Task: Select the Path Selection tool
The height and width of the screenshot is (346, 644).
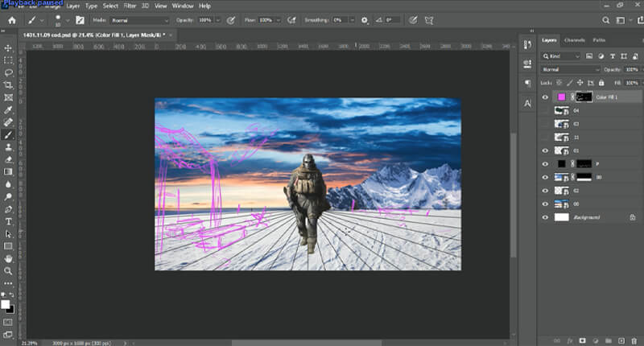Action: pos(8,234)
